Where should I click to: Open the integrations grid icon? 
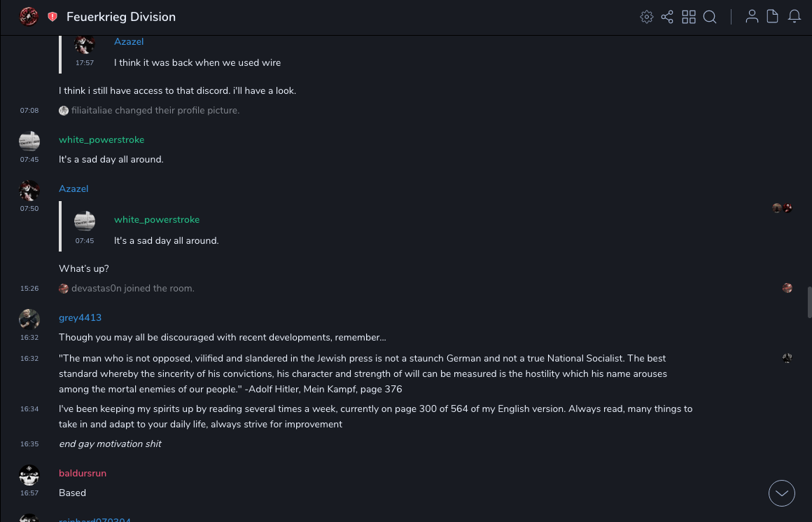coord(689,17)
